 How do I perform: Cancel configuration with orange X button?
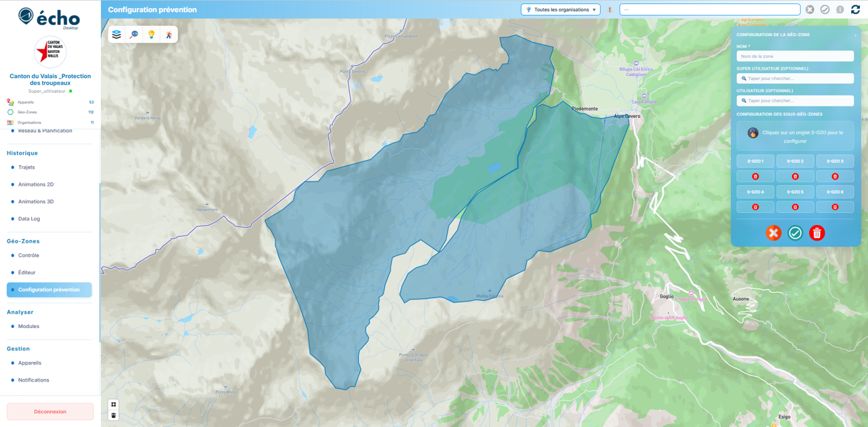point(773,233)
